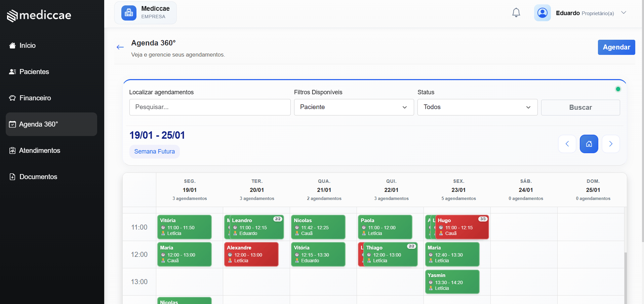
Task: Click the Buscar button
Action: tap(580, 107)
